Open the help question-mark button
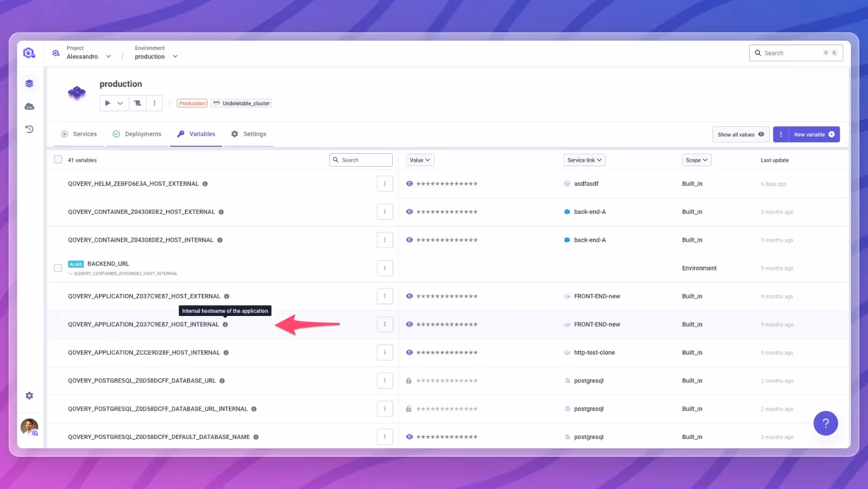The width and height of the screenshot is (868, 489). (x=826, y=423)
